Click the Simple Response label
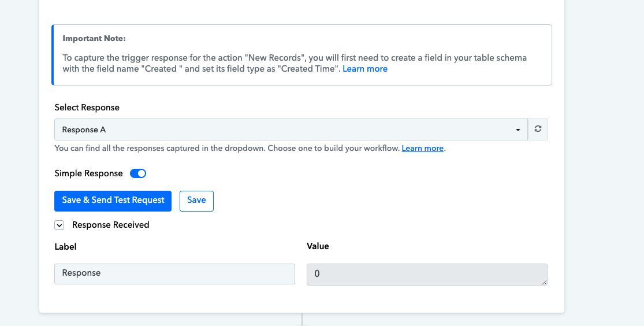Viewport: 644px width, 326px height. [x=89, y=173]
